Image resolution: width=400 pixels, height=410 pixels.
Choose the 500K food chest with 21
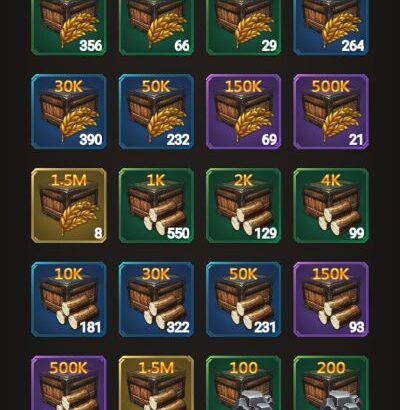point(331,112)
